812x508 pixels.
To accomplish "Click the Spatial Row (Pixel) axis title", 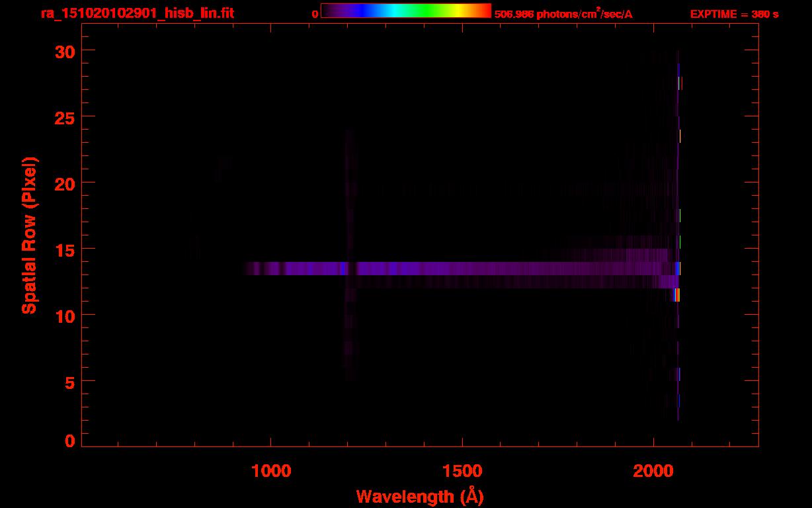I will tap(29, 235).
